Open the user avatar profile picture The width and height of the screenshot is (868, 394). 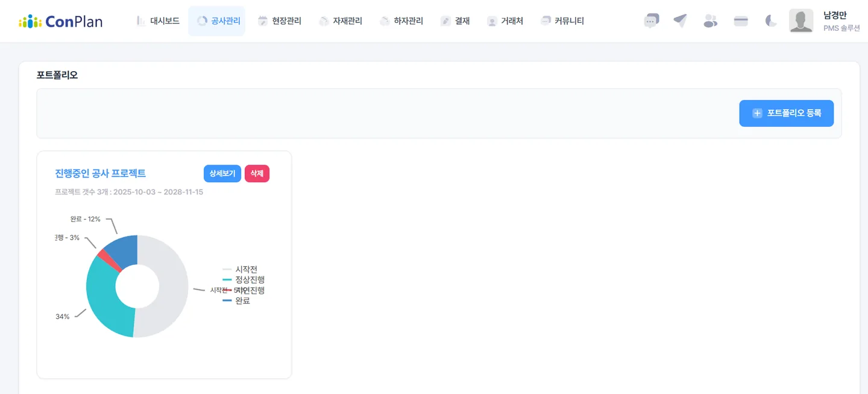(x=801, y=21)
